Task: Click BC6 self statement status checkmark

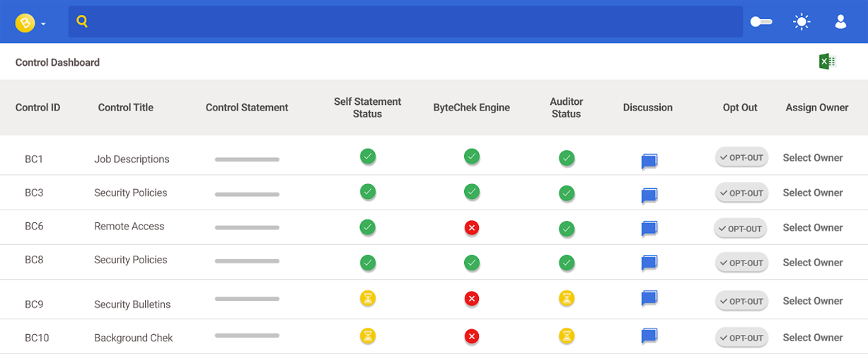Action: point(367,227)
